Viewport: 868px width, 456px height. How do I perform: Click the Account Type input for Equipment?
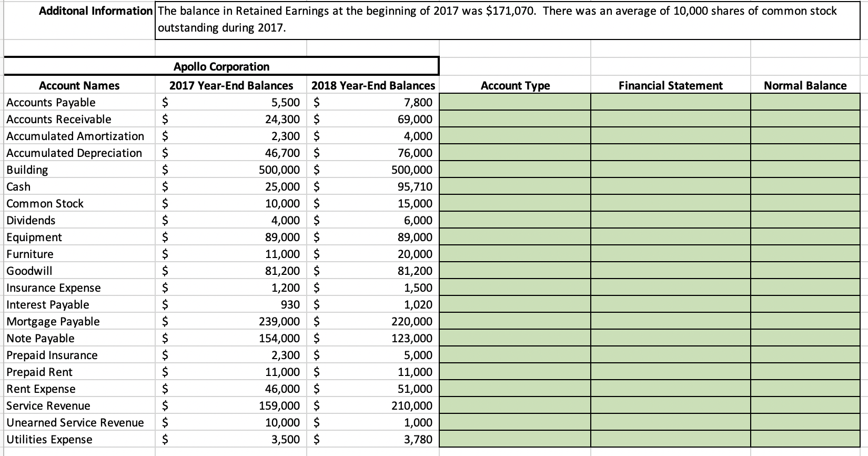[515, 237]
